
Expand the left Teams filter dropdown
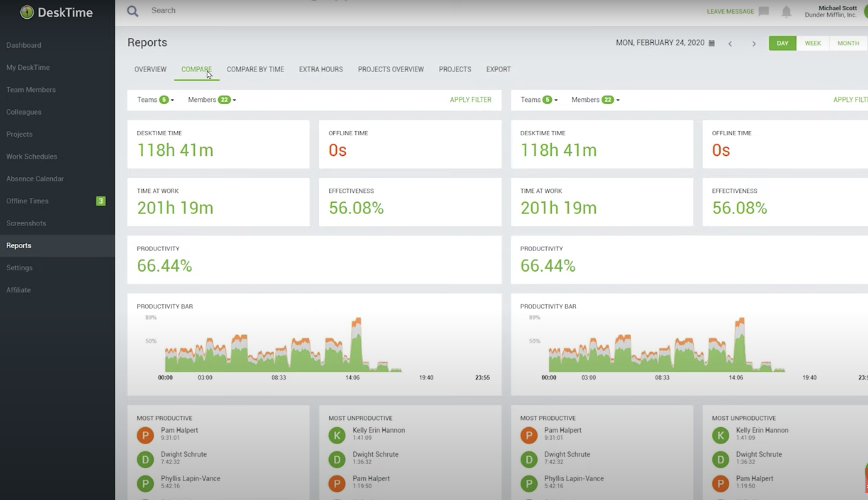(156, 99)
